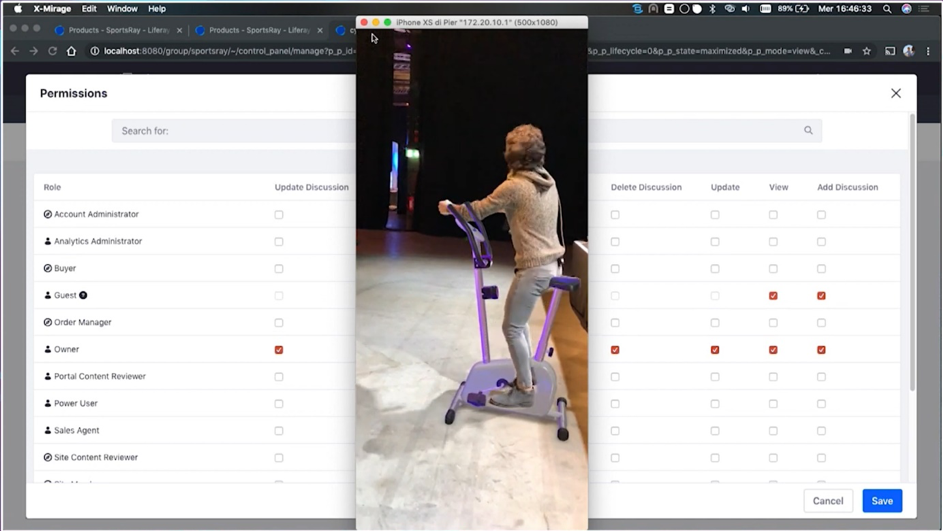Click the Buyer role icon
943x531 pixels.
click(48, 268)
